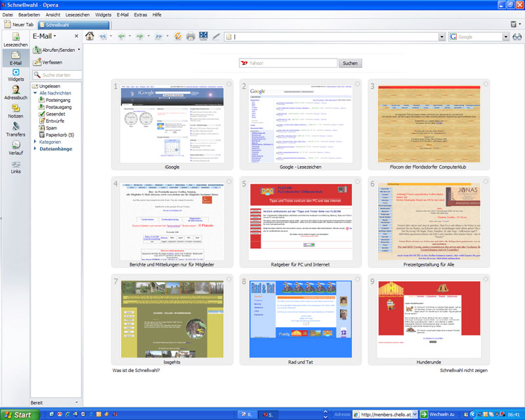Click the Suchen search button
The height and width of the screenshot is (420, 525).
tap(350, 64)
